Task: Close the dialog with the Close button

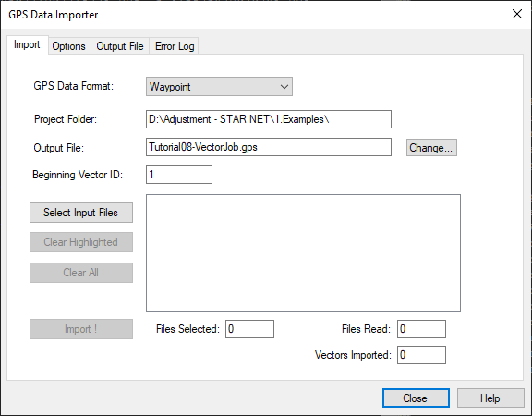Action: click(x=416, y=398)
